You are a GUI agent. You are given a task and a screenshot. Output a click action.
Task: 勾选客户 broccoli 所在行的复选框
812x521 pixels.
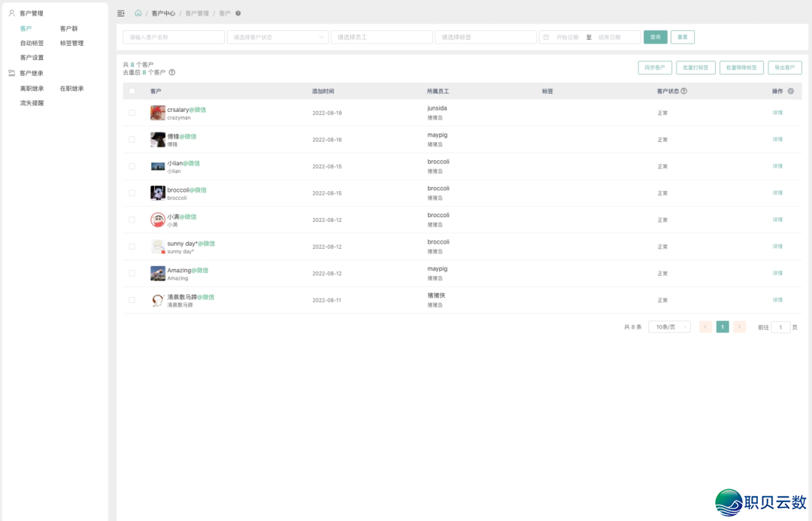coord(132,192)
